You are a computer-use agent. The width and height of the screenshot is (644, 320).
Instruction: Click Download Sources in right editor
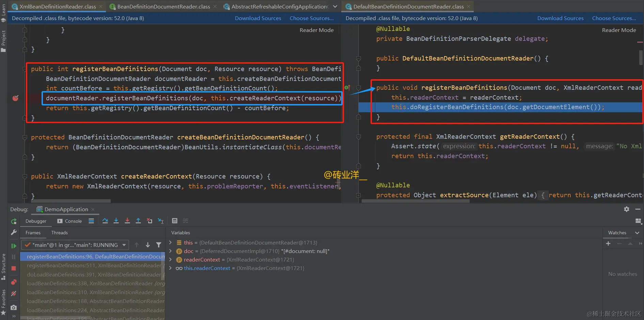point(560,18)
